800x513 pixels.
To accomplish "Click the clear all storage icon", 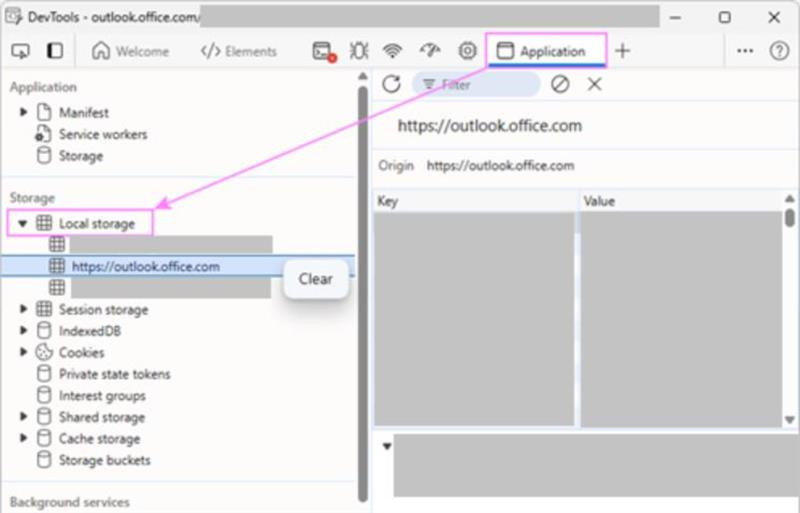I will point(560,84).
